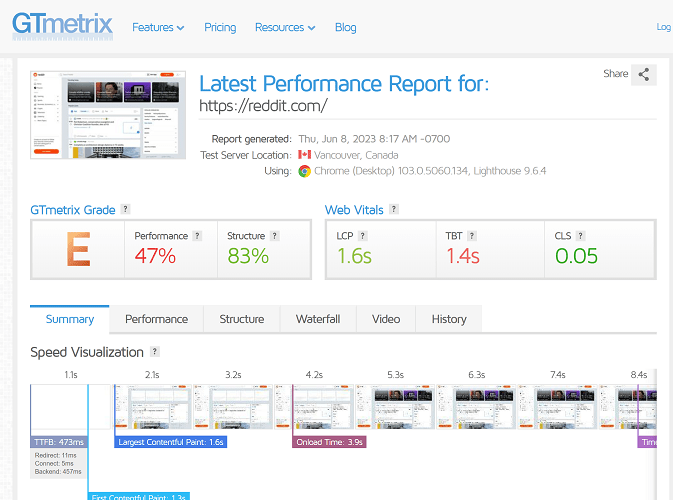Screen dimensions: 673x500
Task: Click the 8.4s timeline label
Action: (x=639, y=375)
